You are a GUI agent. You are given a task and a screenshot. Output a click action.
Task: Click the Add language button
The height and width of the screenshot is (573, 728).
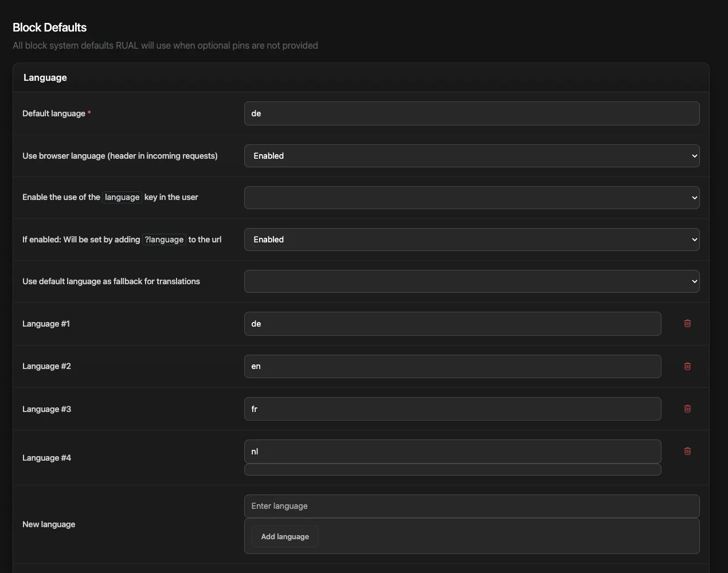[285, 536]
